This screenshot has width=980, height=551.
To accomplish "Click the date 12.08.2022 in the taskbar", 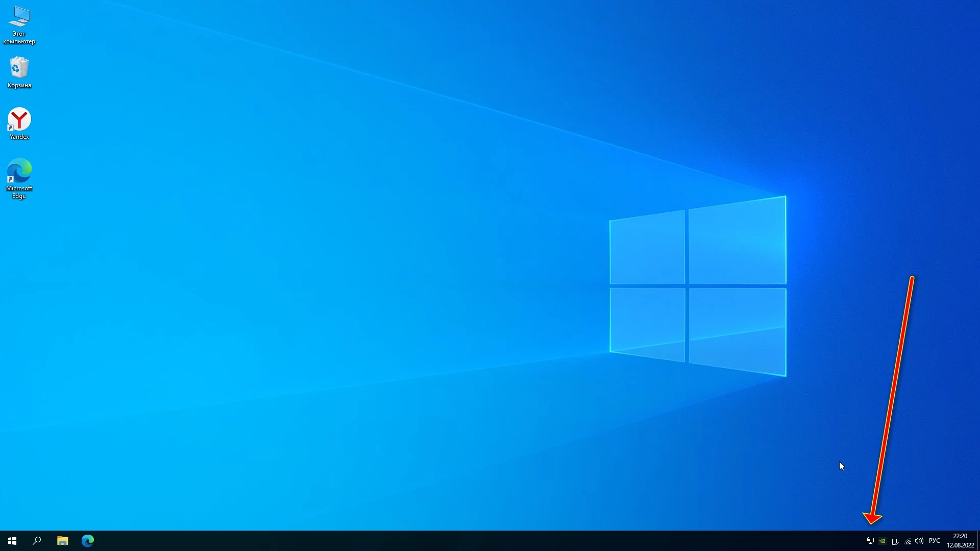I will click(x=960, y=545).
